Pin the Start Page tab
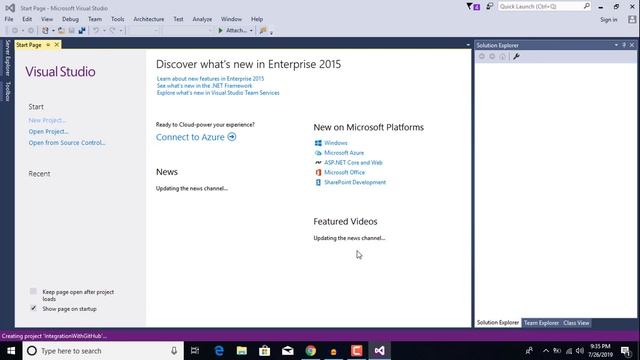The image size is (640, 360). (x=48, y=44)
